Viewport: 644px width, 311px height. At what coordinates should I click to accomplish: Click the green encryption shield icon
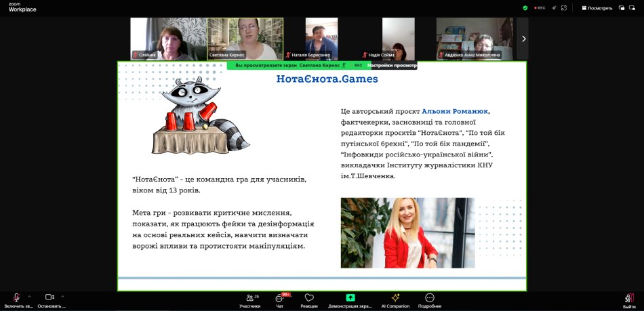525,8
